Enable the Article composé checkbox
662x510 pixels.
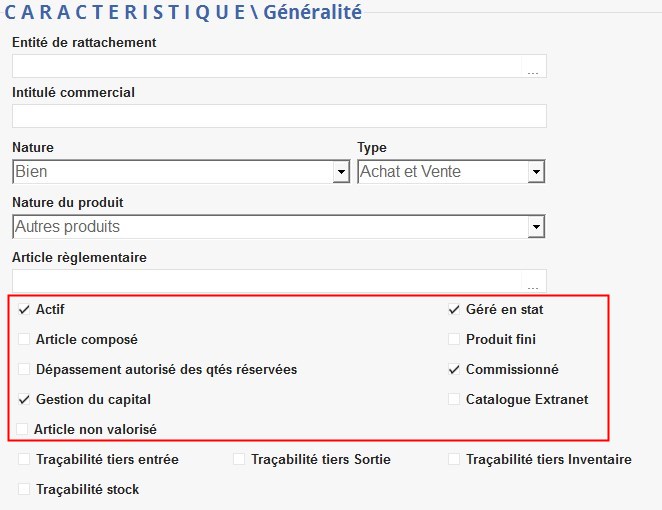25,340
